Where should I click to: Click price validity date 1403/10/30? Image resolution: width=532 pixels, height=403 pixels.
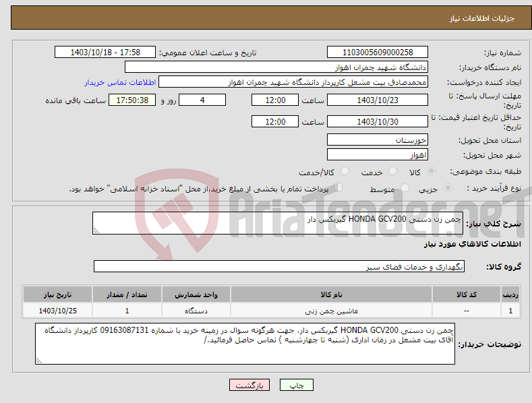[378, 121]
